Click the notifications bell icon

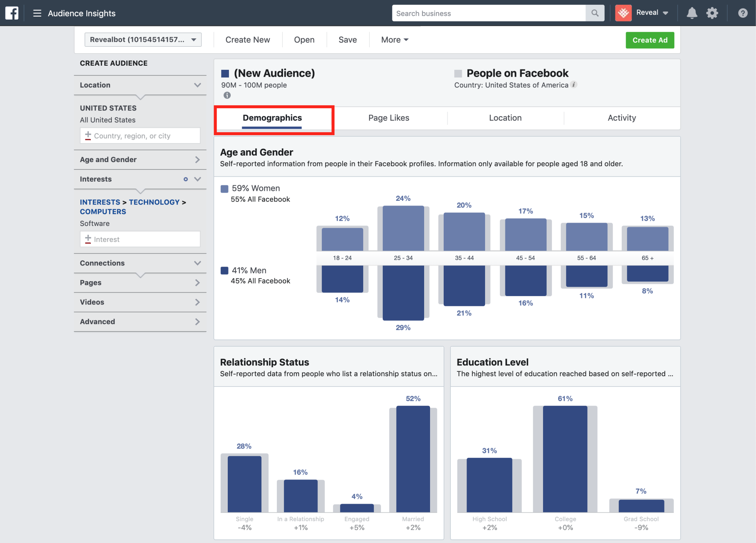click(692, 13)
